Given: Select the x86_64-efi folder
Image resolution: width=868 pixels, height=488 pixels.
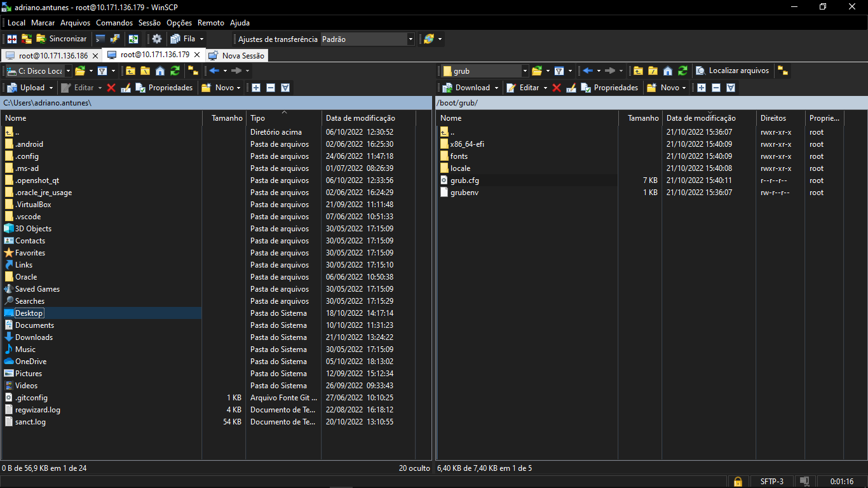Looking at the screenshot, I should pos(467,144).
